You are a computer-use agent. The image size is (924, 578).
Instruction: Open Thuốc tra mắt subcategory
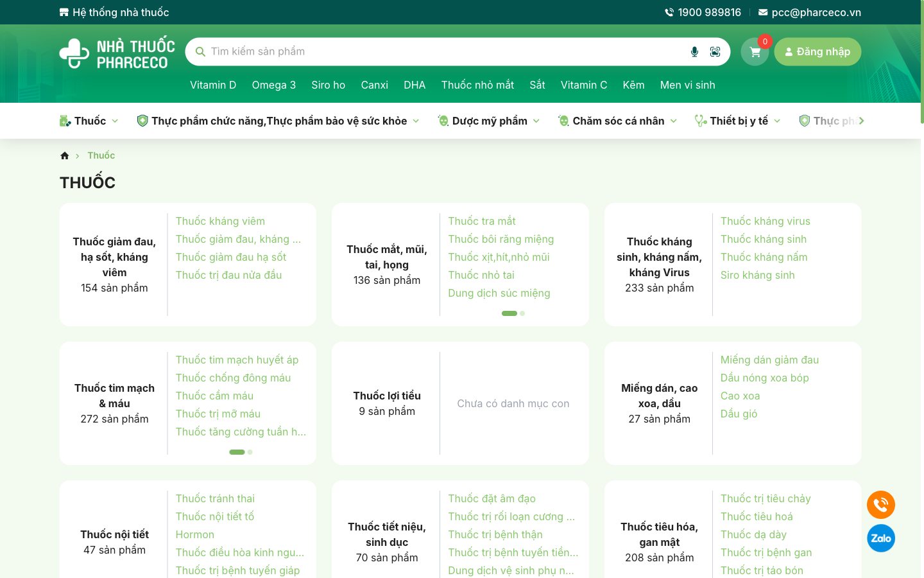[x=482, y=221]
